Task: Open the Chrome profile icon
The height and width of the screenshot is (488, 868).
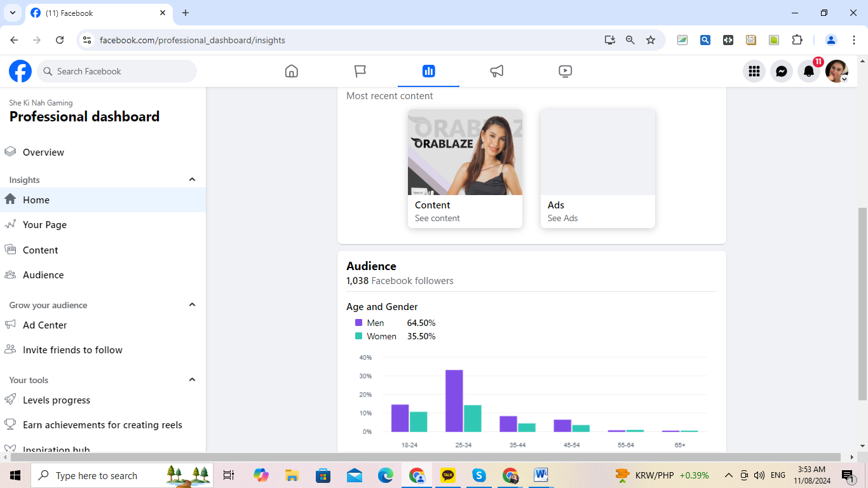Action: tap(831, 40)
